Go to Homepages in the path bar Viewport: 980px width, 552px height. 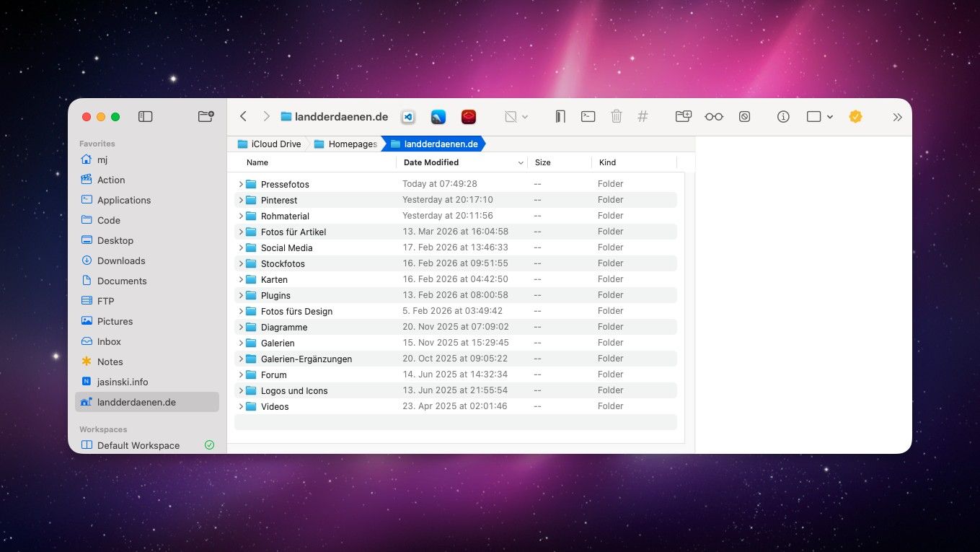352,144
